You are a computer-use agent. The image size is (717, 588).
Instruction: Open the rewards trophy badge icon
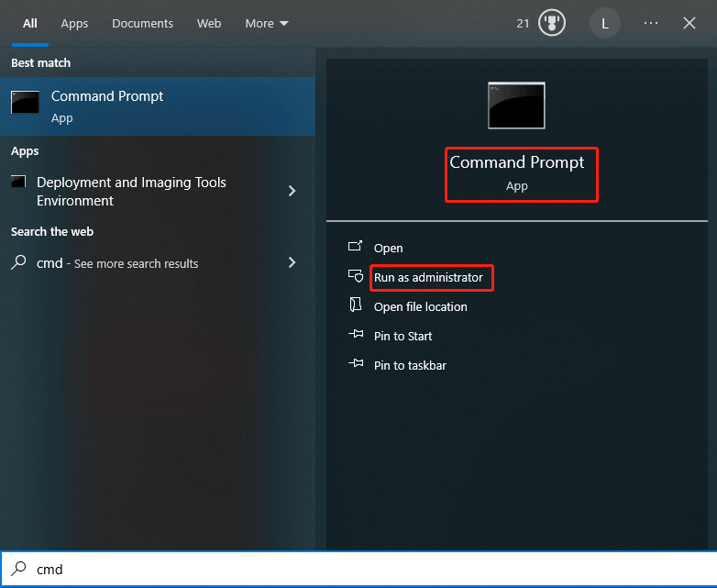point(551,23)
